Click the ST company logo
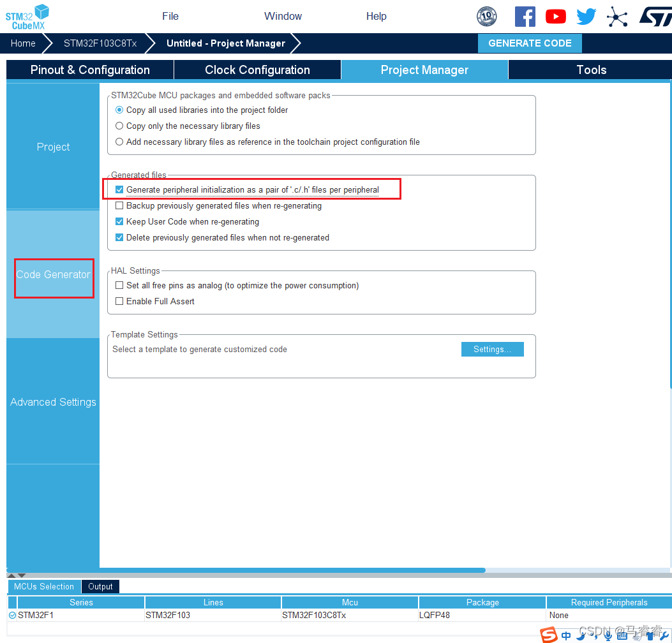The height and width of the screenshot is (643, 672). click(655, 17)
